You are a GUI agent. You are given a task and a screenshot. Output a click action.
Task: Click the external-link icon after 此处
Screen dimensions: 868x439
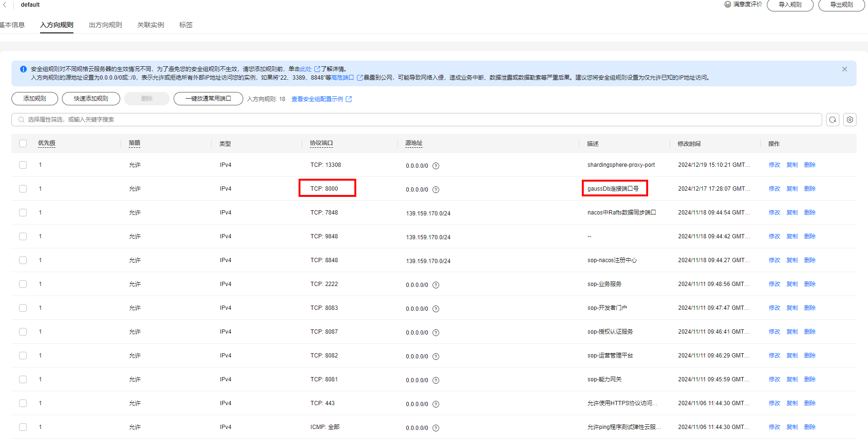pos(317,69)
